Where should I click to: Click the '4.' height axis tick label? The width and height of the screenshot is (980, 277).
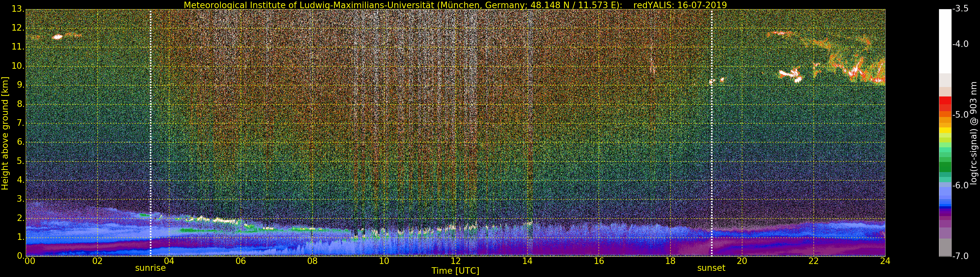coord(20,180)
